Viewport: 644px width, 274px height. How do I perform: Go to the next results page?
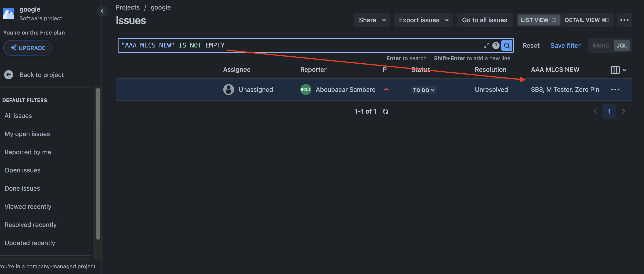coord(623,111)
